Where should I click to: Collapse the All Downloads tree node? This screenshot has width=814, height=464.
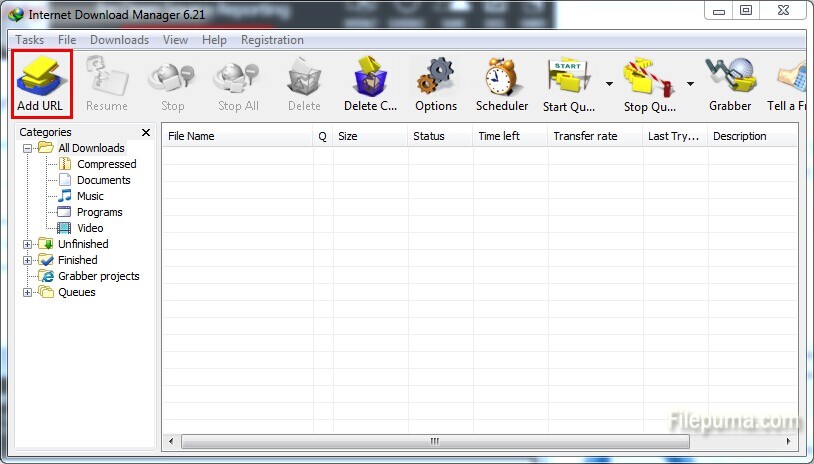28,148
